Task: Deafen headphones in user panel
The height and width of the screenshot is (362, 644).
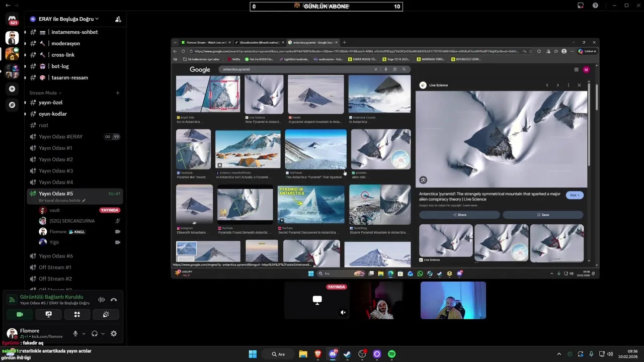Action: pos(95,333)
